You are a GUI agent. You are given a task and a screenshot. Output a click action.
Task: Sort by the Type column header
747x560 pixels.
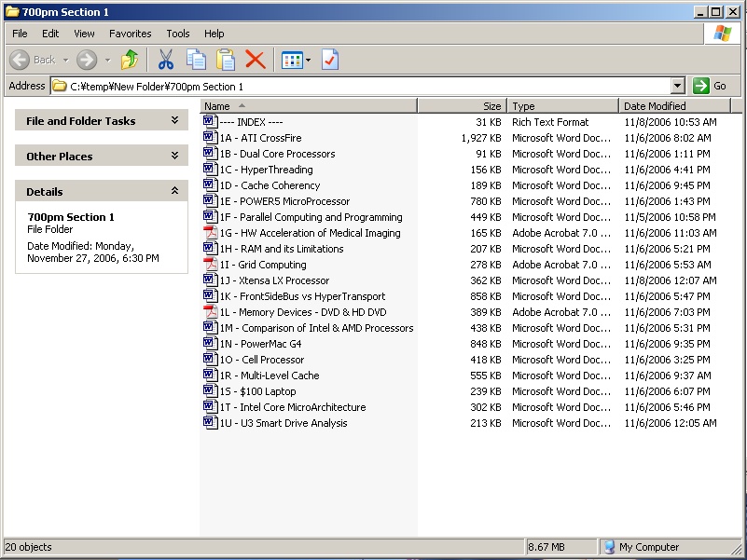(562, 105)
